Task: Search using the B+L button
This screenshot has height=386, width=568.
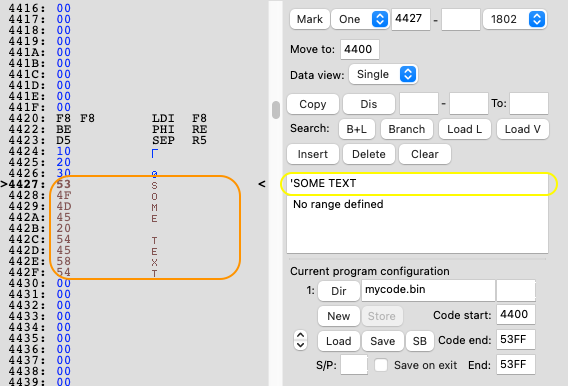Action: click(x=357, y=129)
